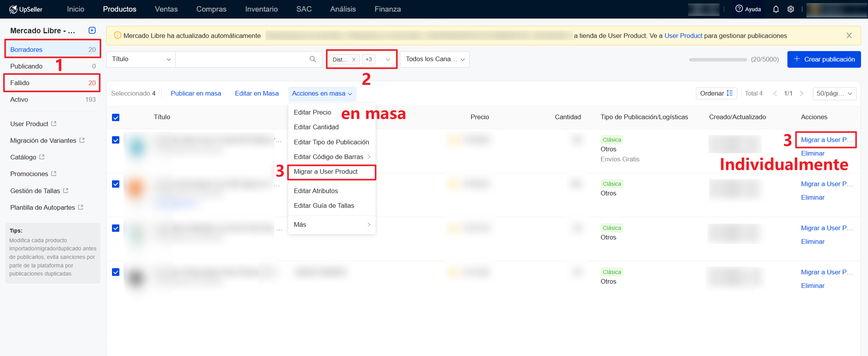Uncheck the fourth listing row checkbox
Screen dimensions: 868x356
115,272
